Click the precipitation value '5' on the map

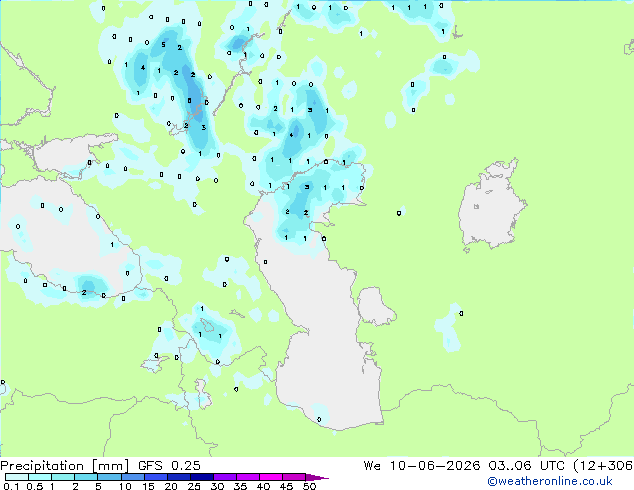pyautogui.click(x=163, y=44)
